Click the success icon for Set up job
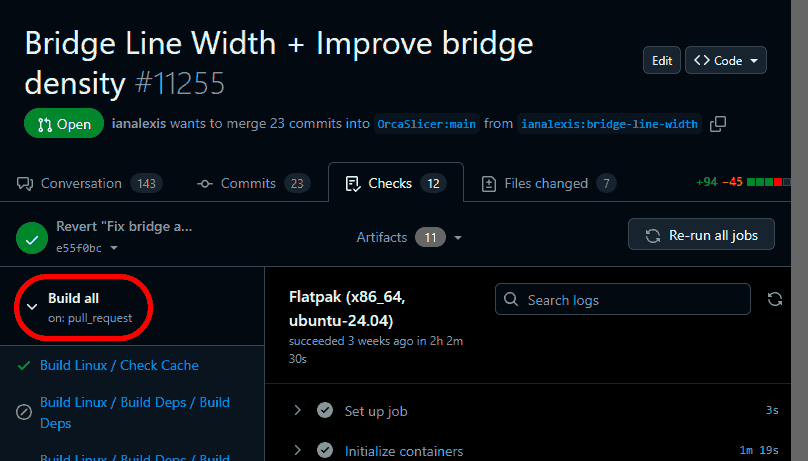This screenshot has width=808, height=461. (325, 411)
